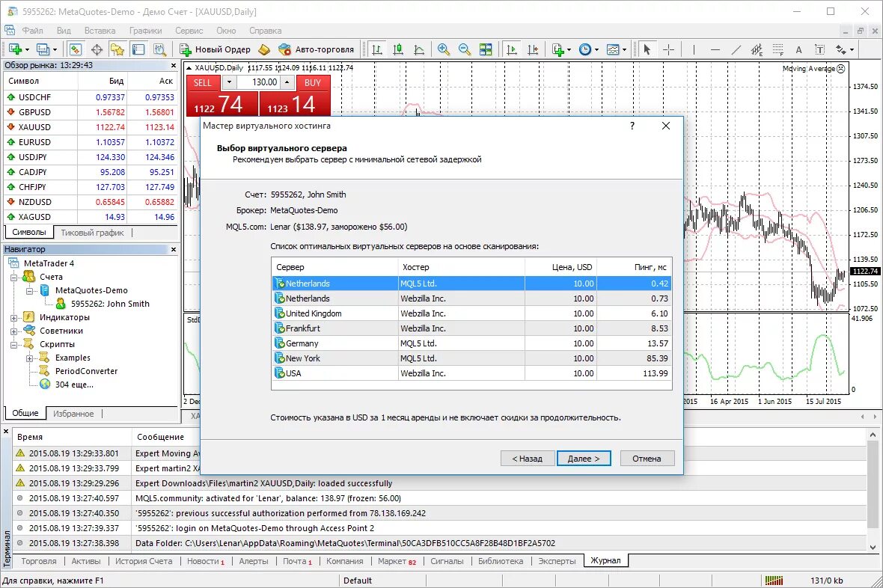The height and width of the screenshot is (588, 883).
Task: Decrease the one-click trading volume
Action: coord(229,82)
